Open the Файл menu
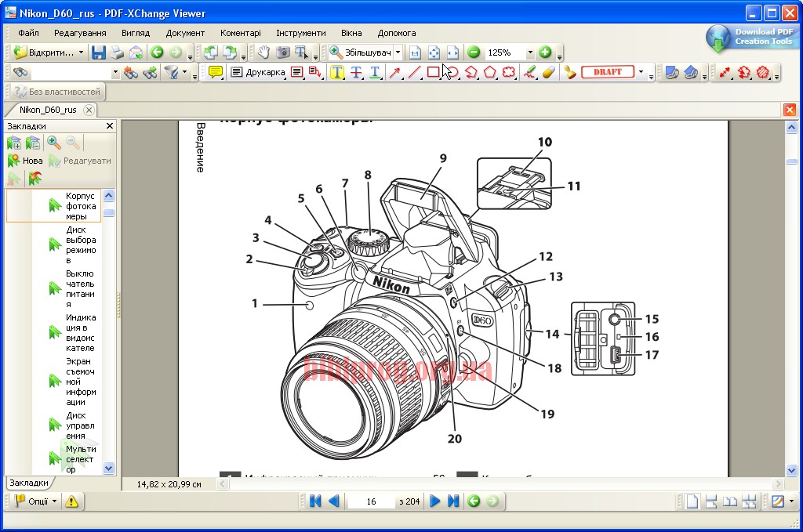 coord(29,33)
